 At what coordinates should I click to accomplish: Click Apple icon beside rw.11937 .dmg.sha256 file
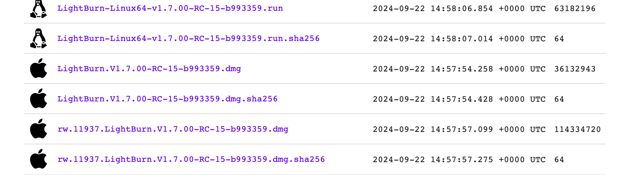38,159
